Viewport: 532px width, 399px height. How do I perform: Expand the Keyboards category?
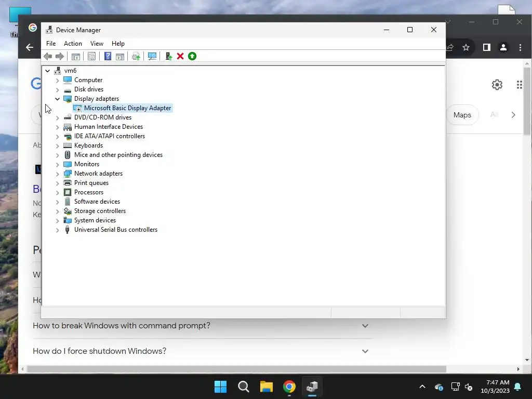point(57,146)
